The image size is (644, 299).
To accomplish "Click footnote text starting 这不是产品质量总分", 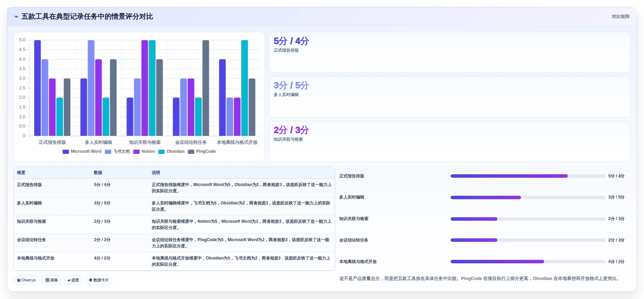I will 480,279.
